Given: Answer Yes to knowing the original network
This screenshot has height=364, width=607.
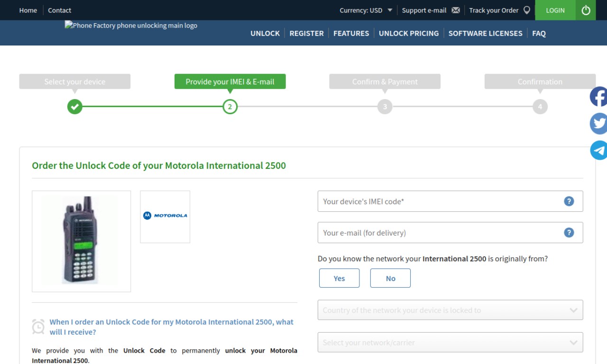Looking at the screenshot, I should [339, 278].
